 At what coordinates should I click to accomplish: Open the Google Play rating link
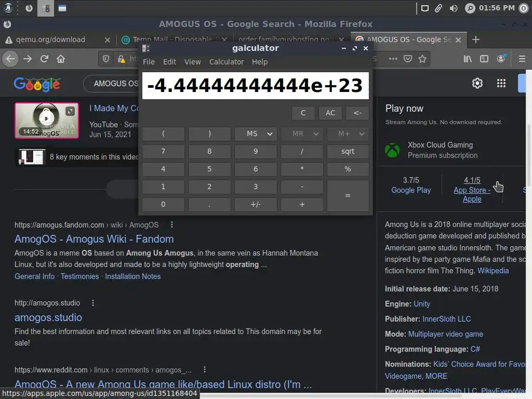(x=411, y=190)
